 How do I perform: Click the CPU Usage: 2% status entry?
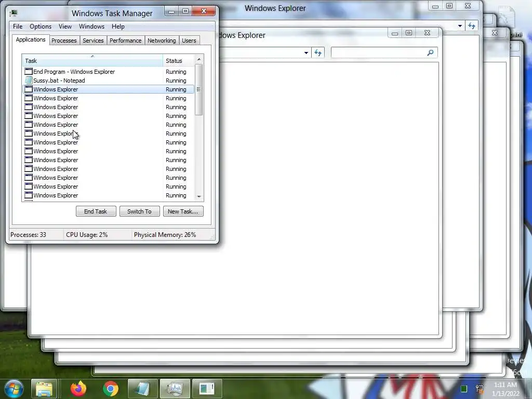point(97,235)
